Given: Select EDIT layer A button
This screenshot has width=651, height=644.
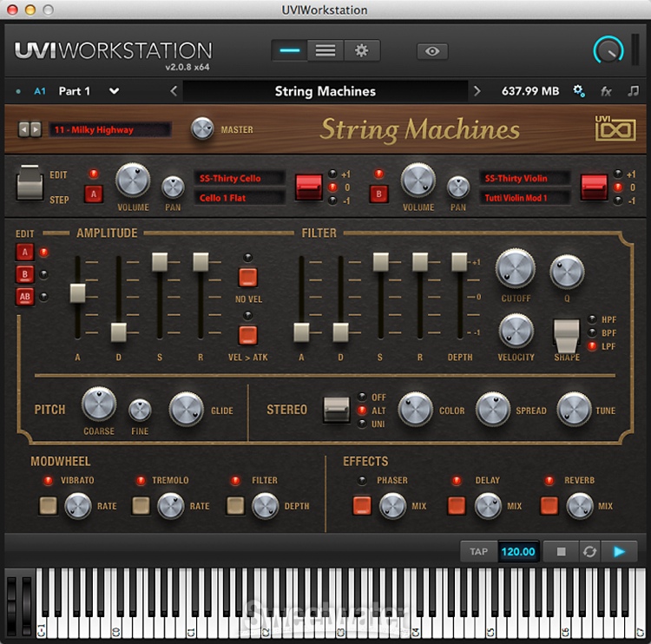Looking at the screenshot, I should pyautogui.click(x=25, y=252).
